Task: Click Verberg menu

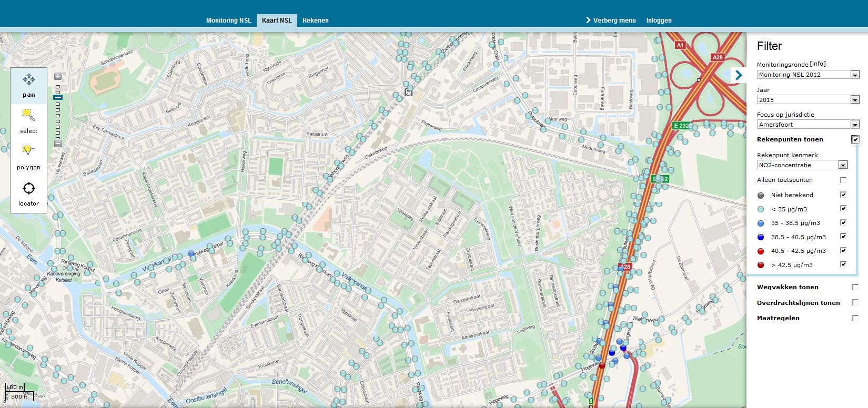Action: point(611,21)
